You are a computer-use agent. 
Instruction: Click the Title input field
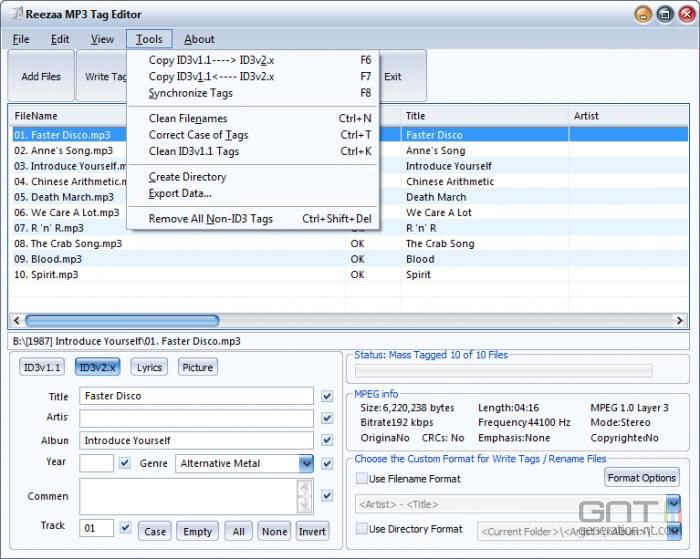click(x=196, y=396)
